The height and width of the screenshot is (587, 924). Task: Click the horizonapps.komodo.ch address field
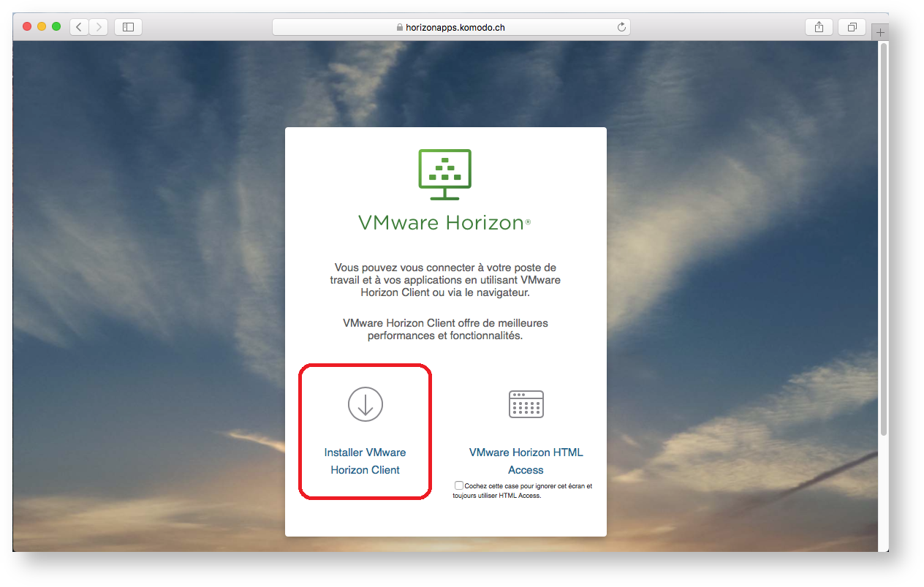coord(451,27)
